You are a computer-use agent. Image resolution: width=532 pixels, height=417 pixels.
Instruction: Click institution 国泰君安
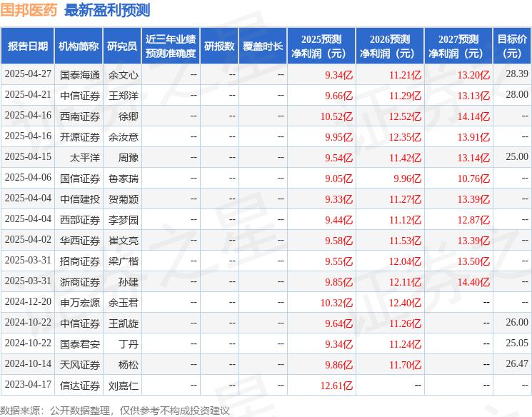coord(80,343)
